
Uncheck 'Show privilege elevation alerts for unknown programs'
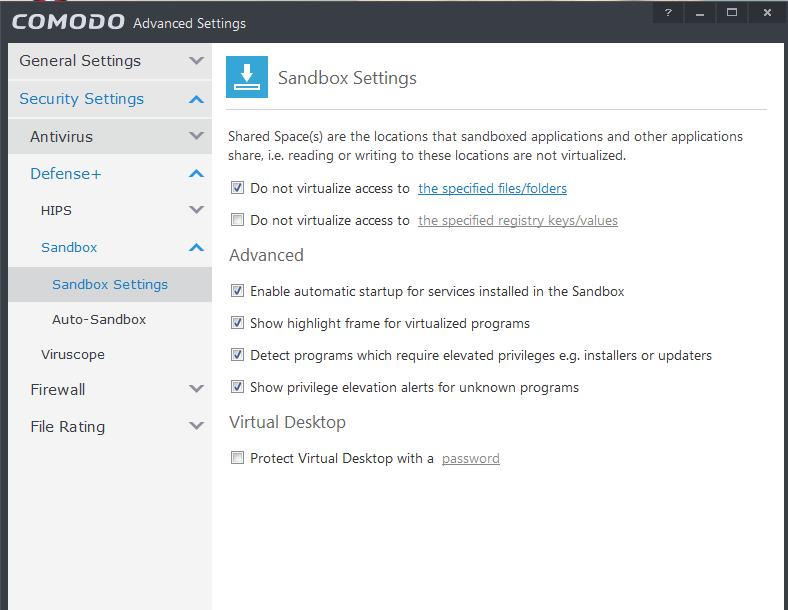coord(237,387)
